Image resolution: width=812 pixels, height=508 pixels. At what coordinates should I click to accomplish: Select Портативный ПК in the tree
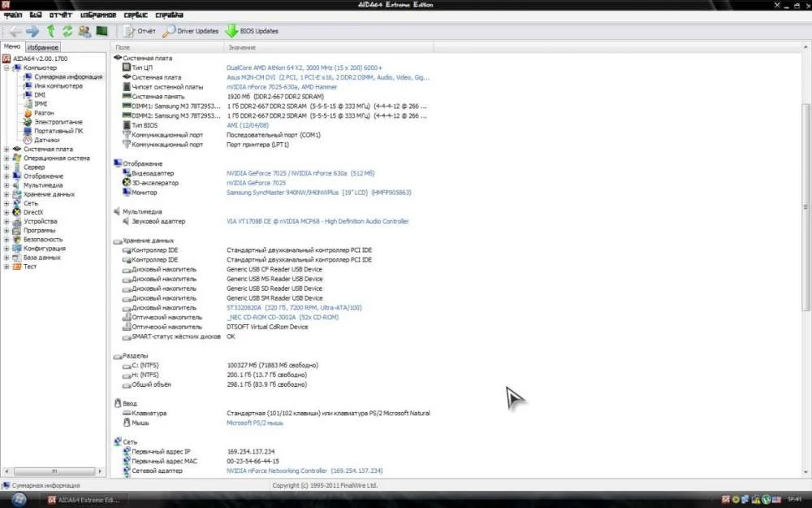point(58,131)
